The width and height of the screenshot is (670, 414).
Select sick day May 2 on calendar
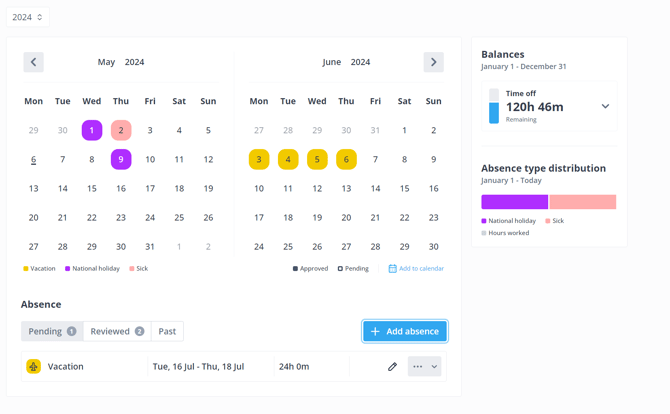click(x=121, y=130)
